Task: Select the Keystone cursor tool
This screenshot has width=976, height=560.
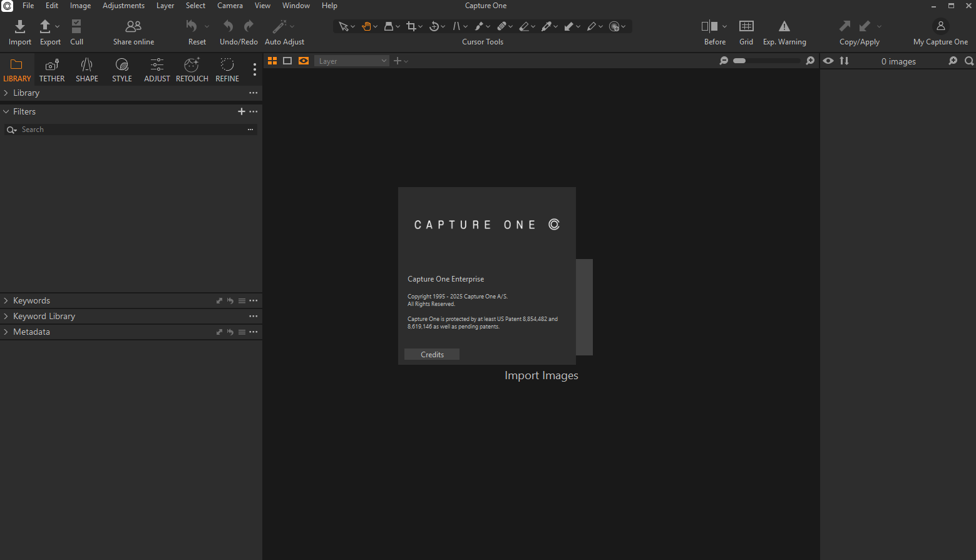Action: tap(456, 26)
